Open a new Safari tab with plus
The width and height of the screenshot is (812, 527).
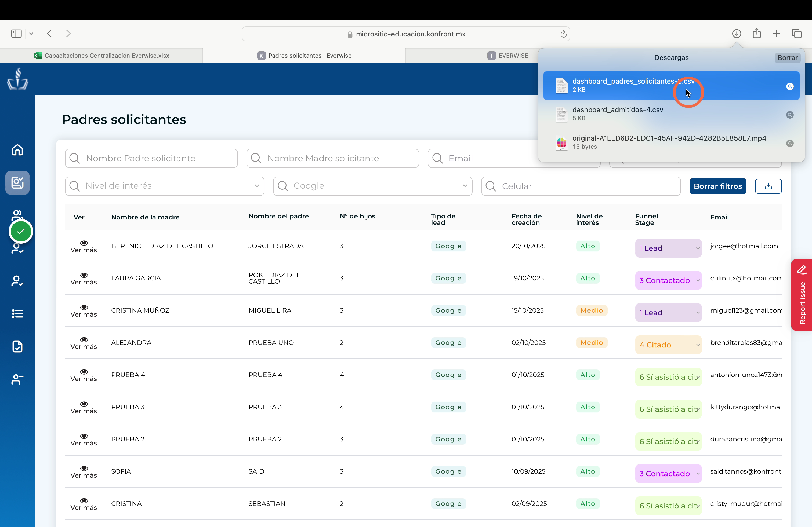(776, 33)
